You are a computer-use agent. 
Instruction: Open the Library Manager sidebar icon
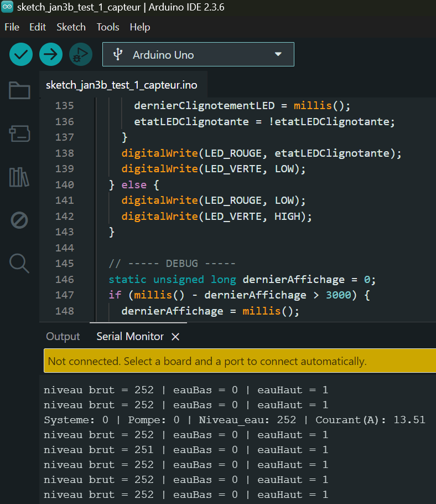click(x=19, y=177)
